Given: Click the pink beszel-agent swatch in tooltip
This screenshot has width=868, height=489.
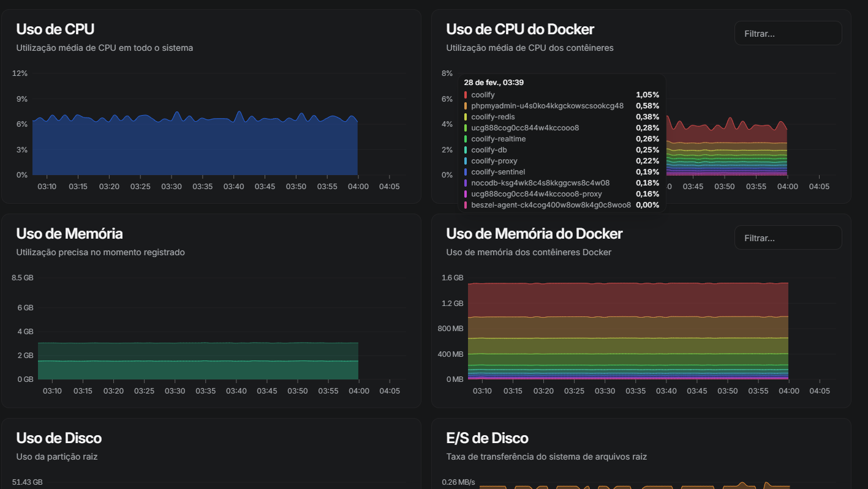Looking at the screenshot, I should [466, 205].
